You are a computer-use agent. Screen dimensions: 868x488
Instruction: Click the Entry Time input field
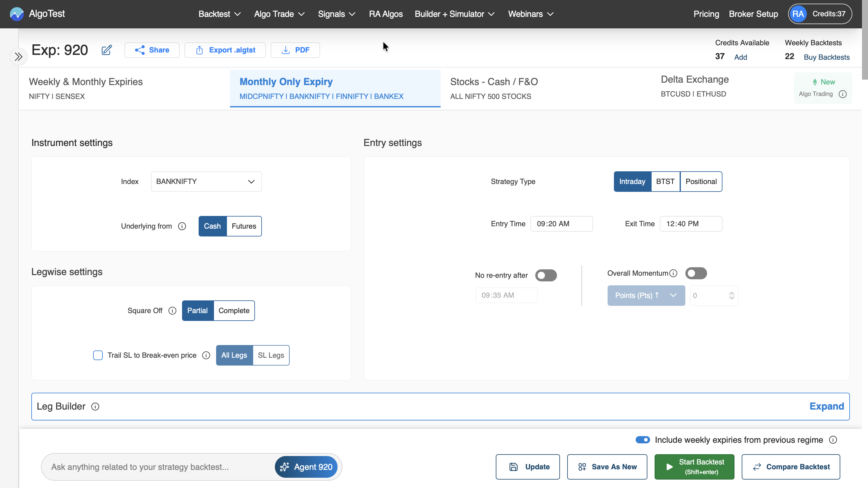tap(561, 224)
